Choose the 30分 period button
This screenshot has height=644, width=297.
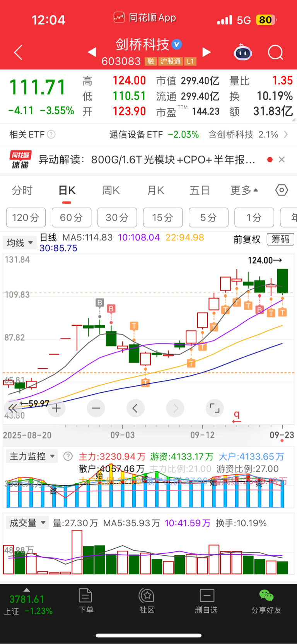point(117,217)
